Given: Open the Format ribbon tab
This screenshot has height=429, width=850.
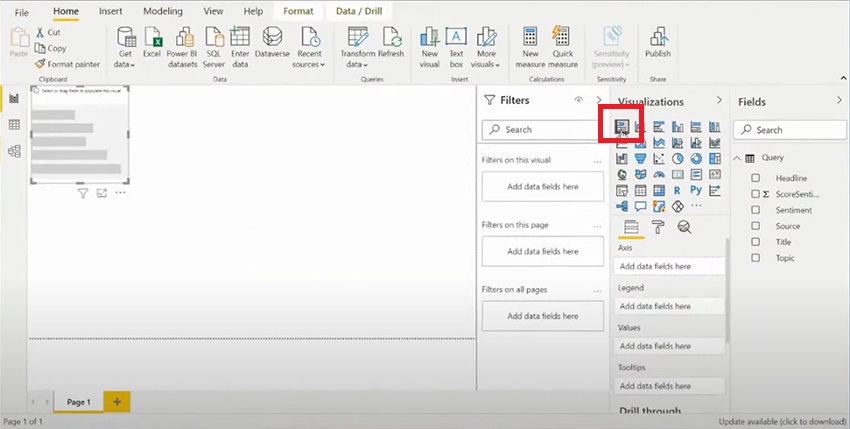Looking at the screenshot, I should click(x=298, y=11).
